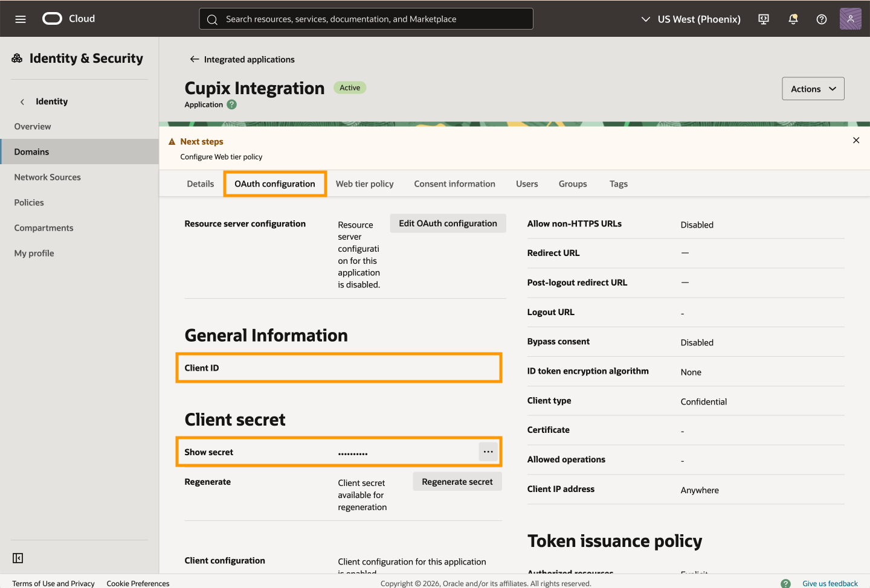Open Compartments in the sidebar
Image resolution: width=870 pixels, height=588 pixels.
pos(43,228)
